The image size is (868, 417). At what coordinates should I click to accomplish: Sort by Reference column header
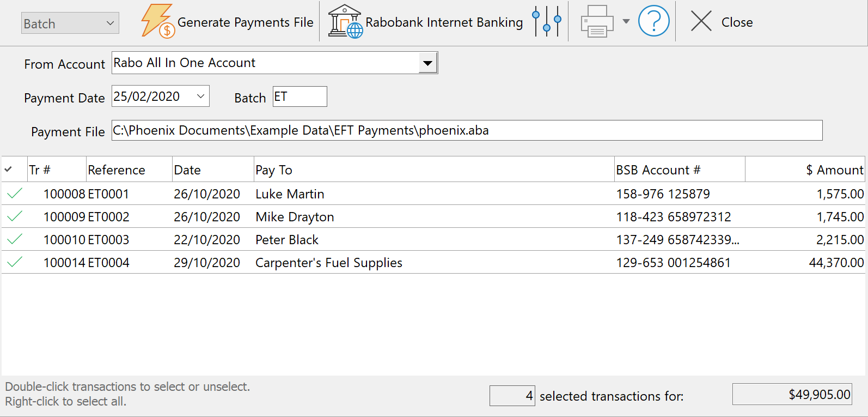point(129,170)
